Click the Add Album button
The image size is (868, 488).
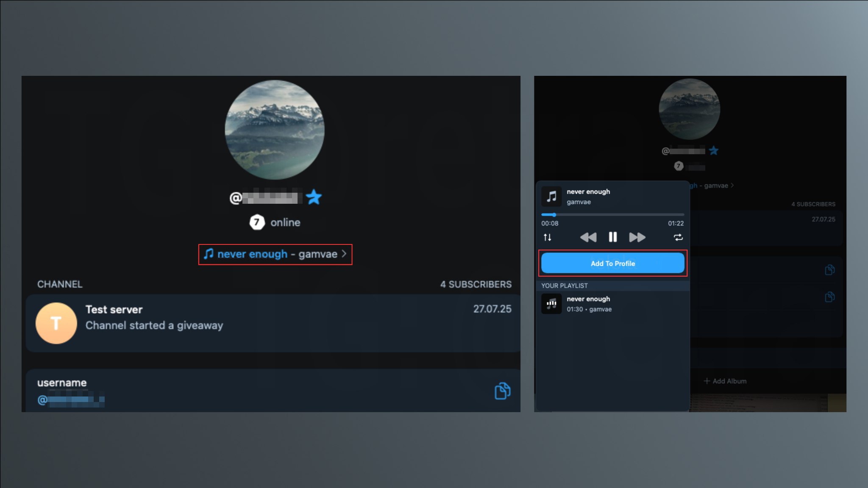[725, 381]
